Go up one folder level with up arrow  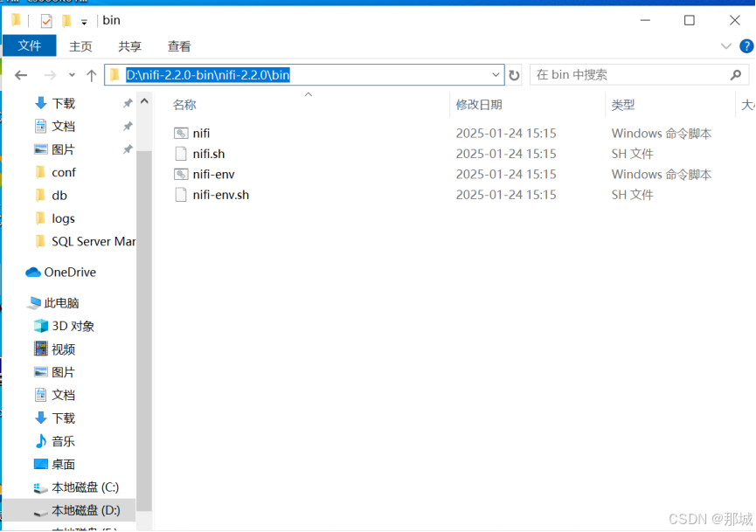click(x=91, y=75)
